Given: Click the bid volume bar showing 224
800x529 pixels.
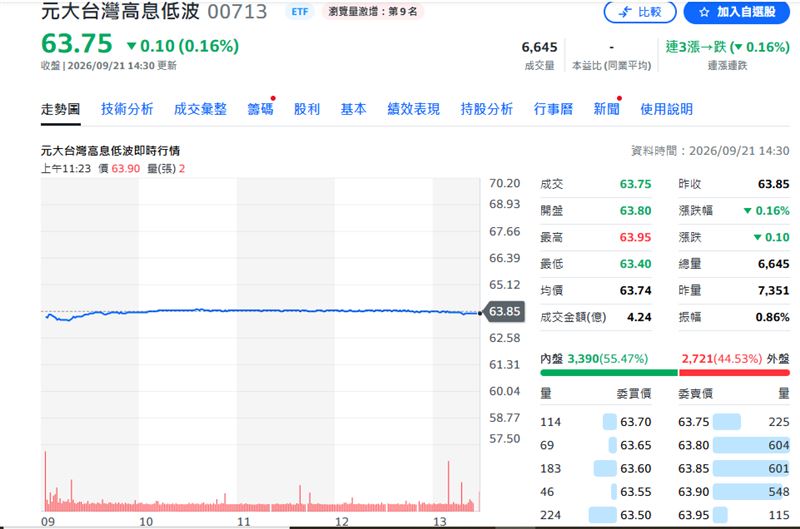Looking at the screenshot, I should click(602, 515).
